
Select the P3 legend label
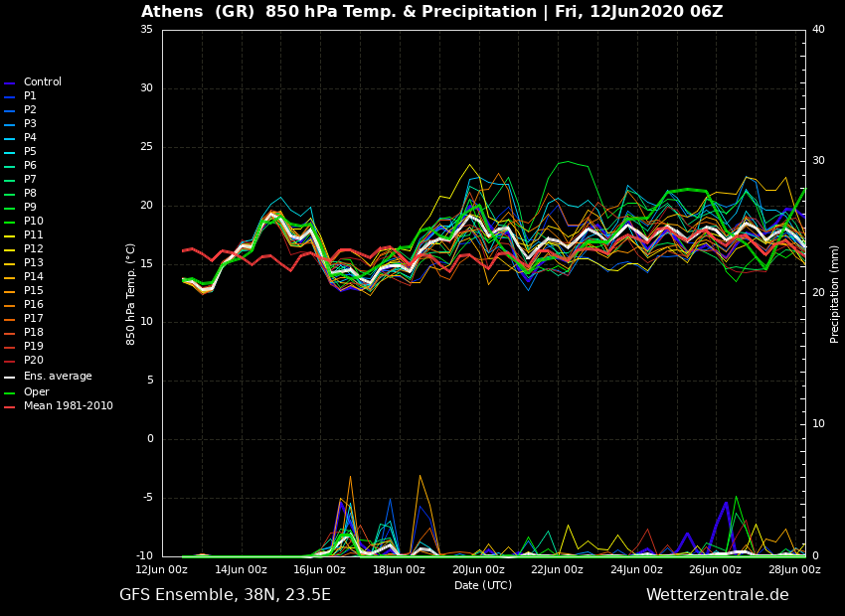click(30, 124)
